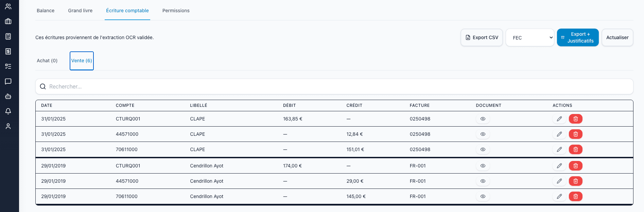The image size is (644, 212).
Task: View document for CLAPE 12,84 € entry
Action: (483, 134)
